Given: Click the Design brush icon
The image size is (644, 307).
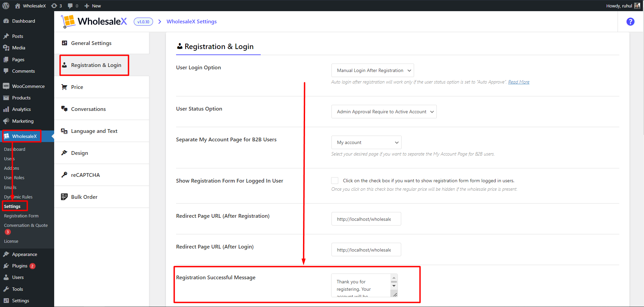Looking at the screenshot, I should [64, 153].
